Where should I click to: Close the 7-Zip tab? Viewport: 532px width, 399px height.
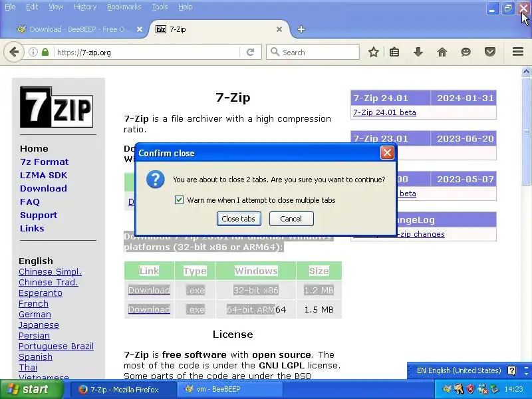[x=279, y=29]
